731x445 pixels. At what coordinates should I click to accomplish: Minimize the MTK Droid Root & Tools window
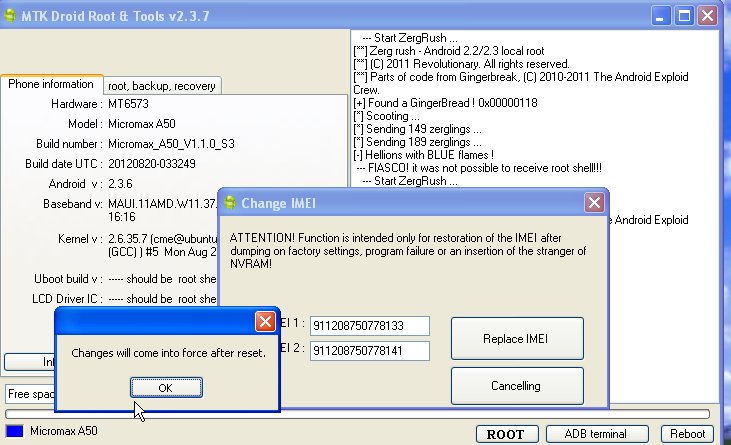(x=663, y=15)
